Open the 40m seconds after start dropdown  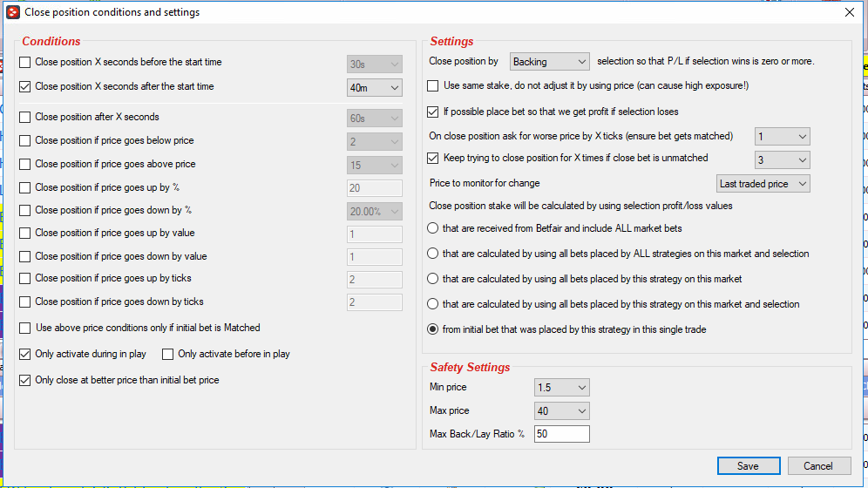pyautogui.click(x=374, y=87)
